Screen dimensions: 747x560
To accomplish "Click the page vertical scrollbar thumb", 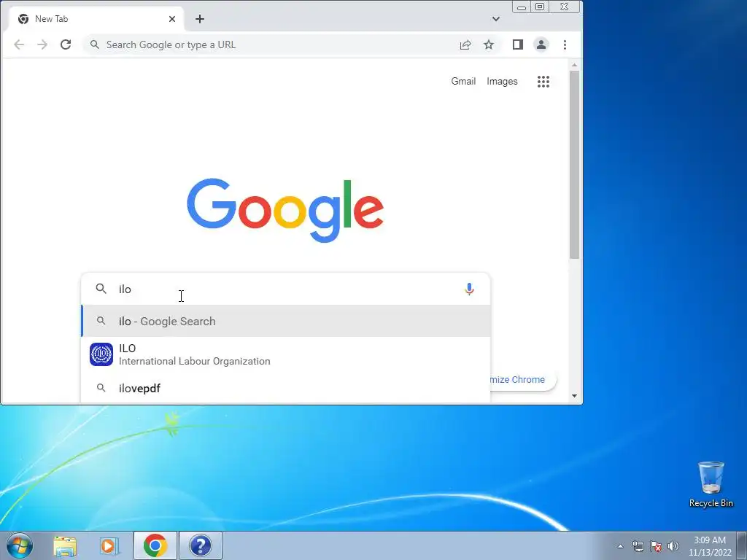I will 575,165.
